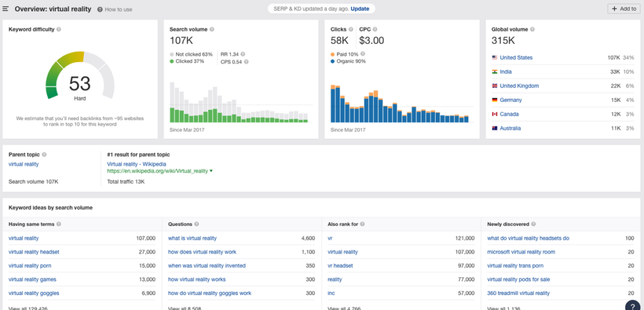This screenshot has height=310, width=644.
Task: Open virtual reality pods for sale keyword
Action: point(518,279)
